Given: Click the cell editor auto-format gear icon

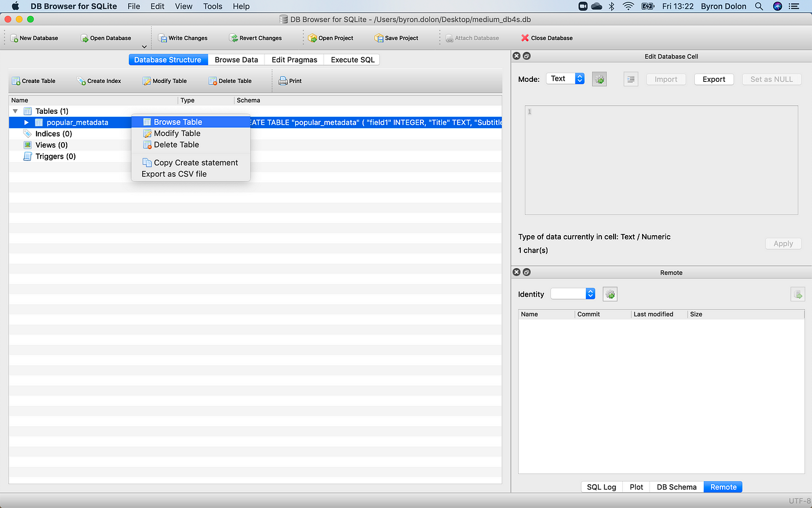Looking at the screenshot, I should point(599,80).
